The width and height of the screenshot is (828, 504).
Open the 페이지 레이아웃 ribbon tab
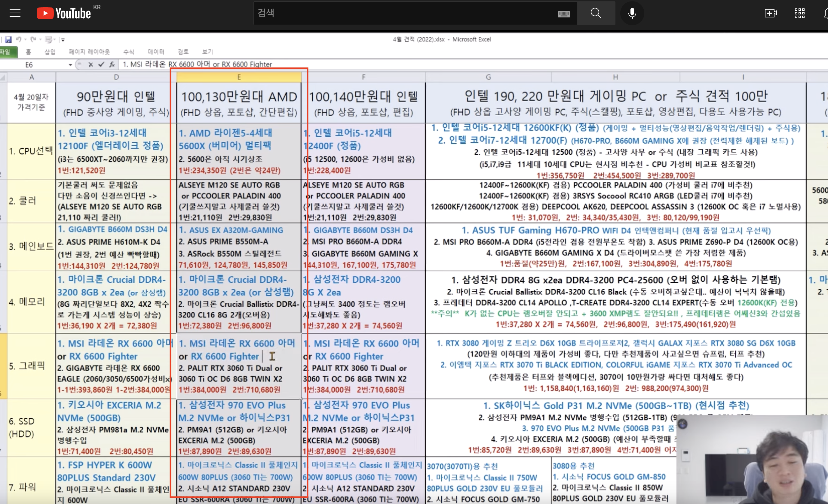point(89,52)
